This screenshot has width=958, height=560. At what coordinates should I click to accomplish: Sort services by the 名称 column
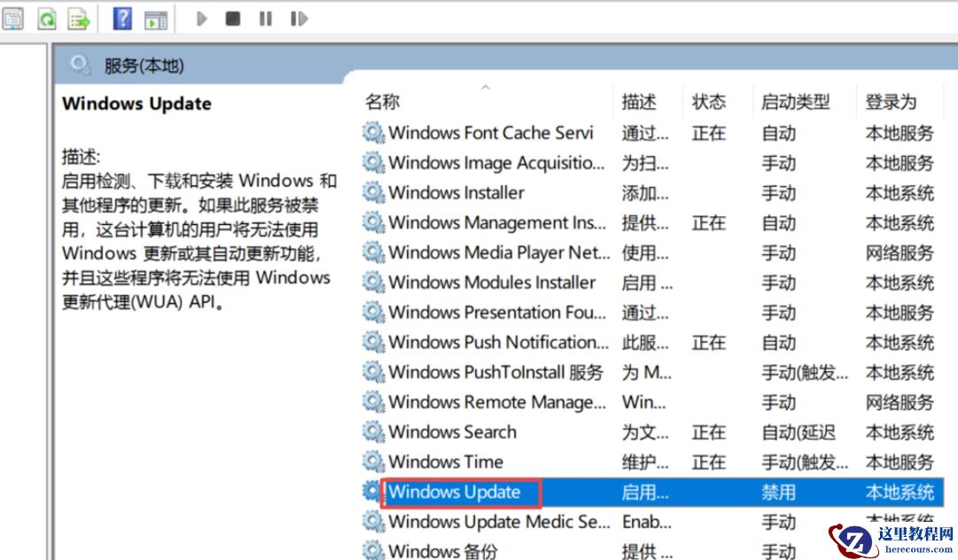[382, 101]
